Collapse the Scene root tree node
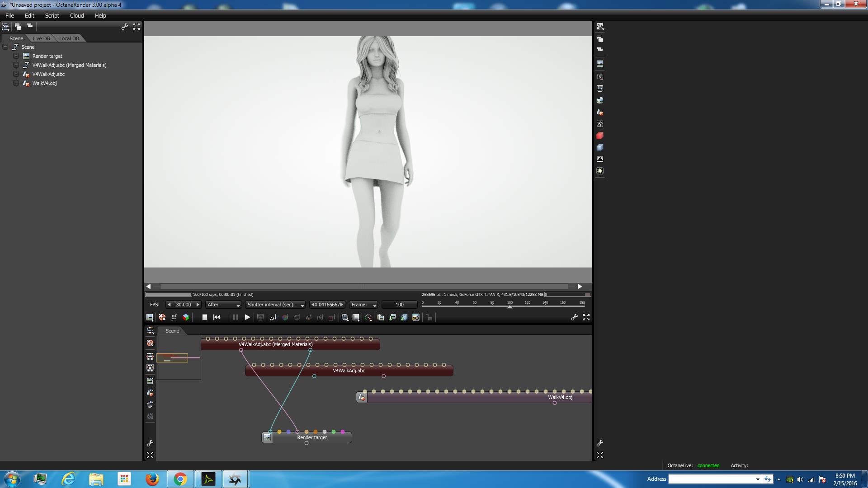Image resolution: width=868 pixels, height=488 pixels. [5, 47]
